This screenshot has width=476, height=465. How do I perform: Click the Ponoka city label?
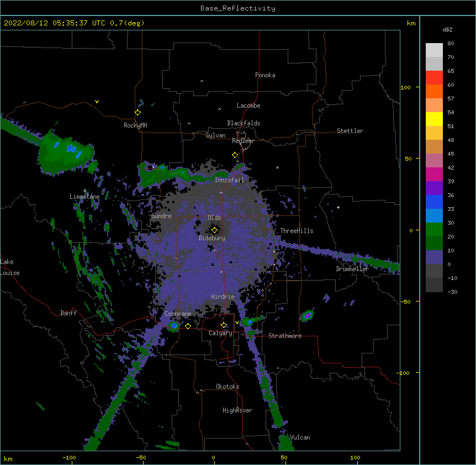[x=265, y=75]
